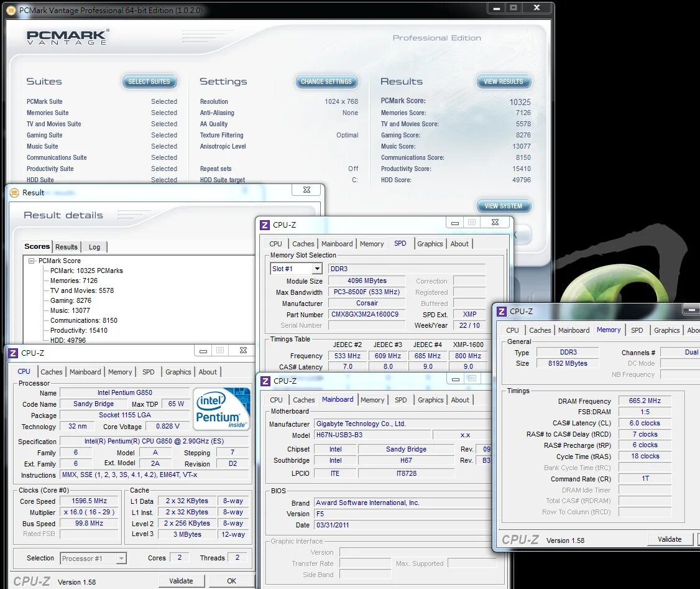Image resolution: width=700 pixels, height=589 pixels.
Task: Click the Serial Number input field
Action: [367, 325]
